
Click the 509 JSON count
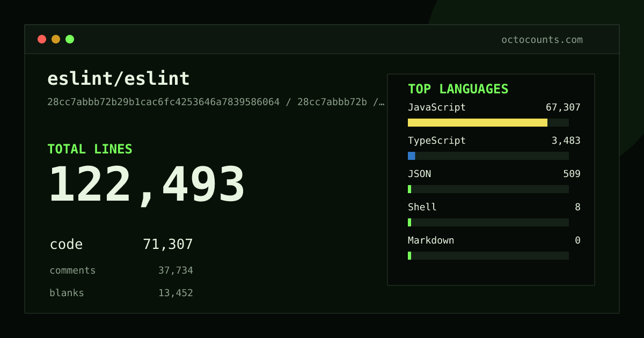click(572, 174)
